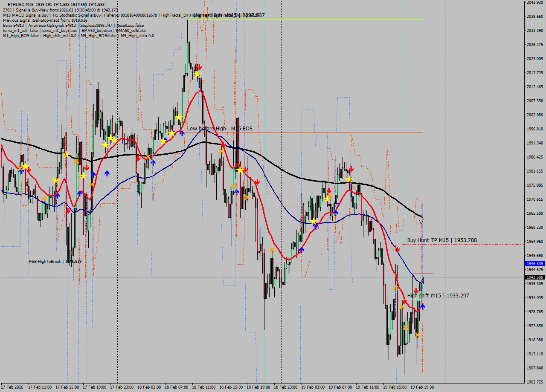Click the black 1941.588 current price box
Viewport: 546px width, 392px height.
tap(534, 278)
